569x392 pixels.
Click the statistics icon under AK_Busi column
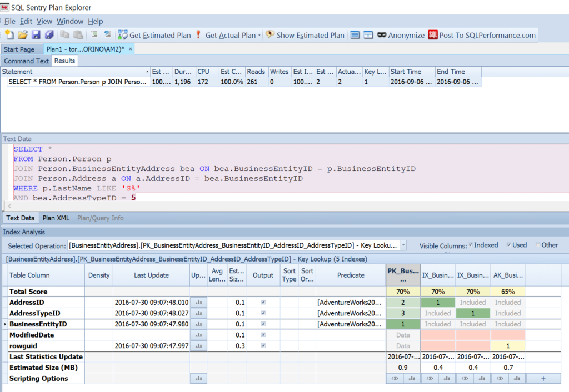click(x=517, y=379)
